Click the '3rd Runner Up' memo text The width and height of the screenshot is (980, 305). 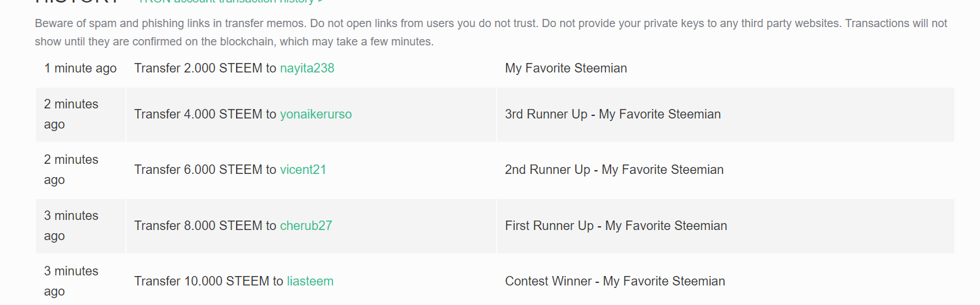(613, 114)
